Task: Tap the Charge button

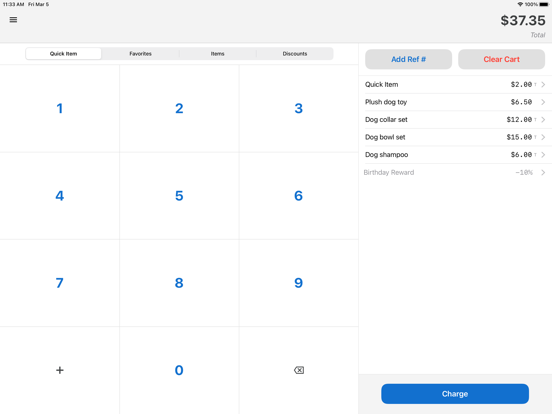Action: click(455, 394)
